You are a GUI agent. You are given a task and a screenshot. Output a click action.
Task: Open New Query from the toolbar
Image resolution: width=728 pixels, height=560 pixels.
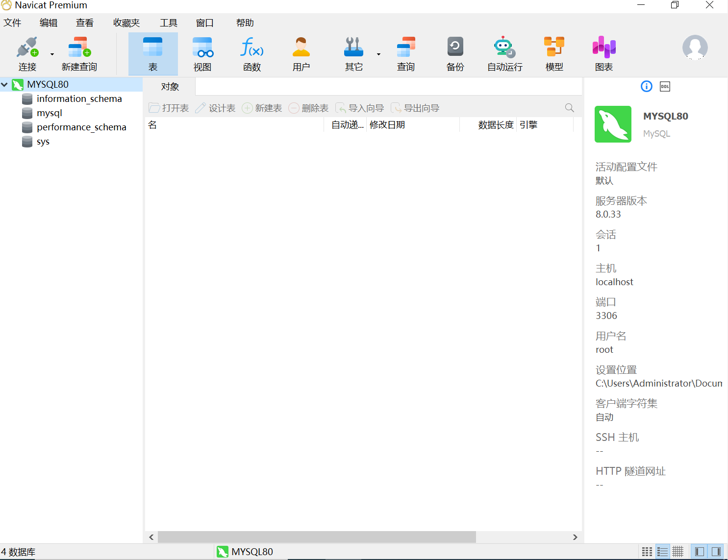point(79,48)
